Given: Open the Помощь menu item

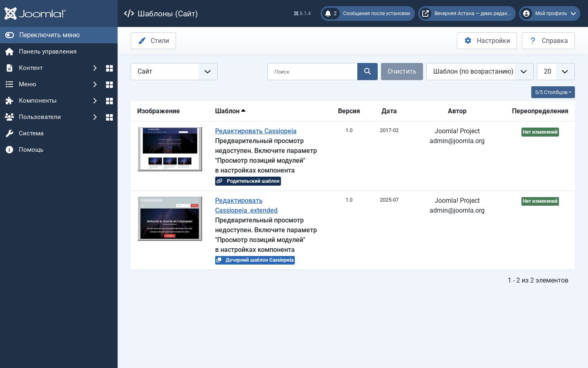Looking at the screenshot, I should pyautogui.click(x=59, y=150).
